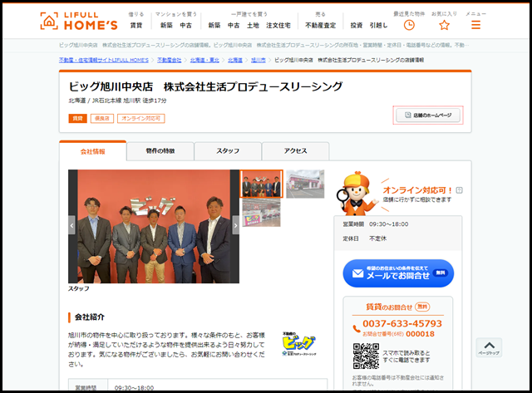
Task: Click 賃貸のお問合せ heading
Action: point(389,307)
